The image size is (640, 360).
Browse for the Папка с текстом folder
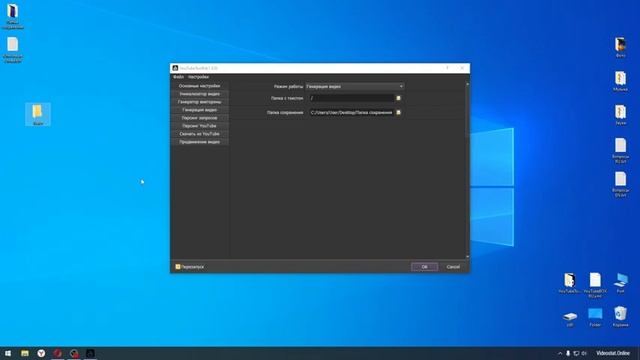[x=398, y=98]
